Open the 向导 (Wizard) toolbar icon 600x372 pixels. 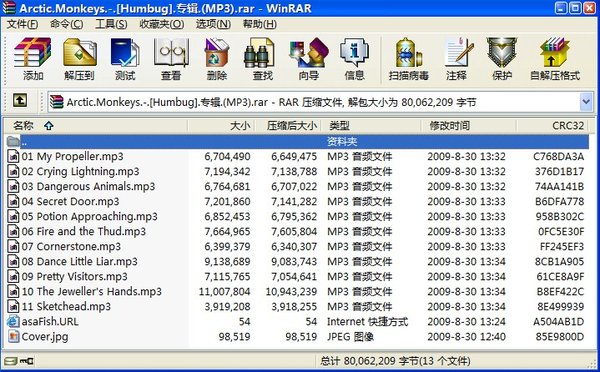point(309,52)
